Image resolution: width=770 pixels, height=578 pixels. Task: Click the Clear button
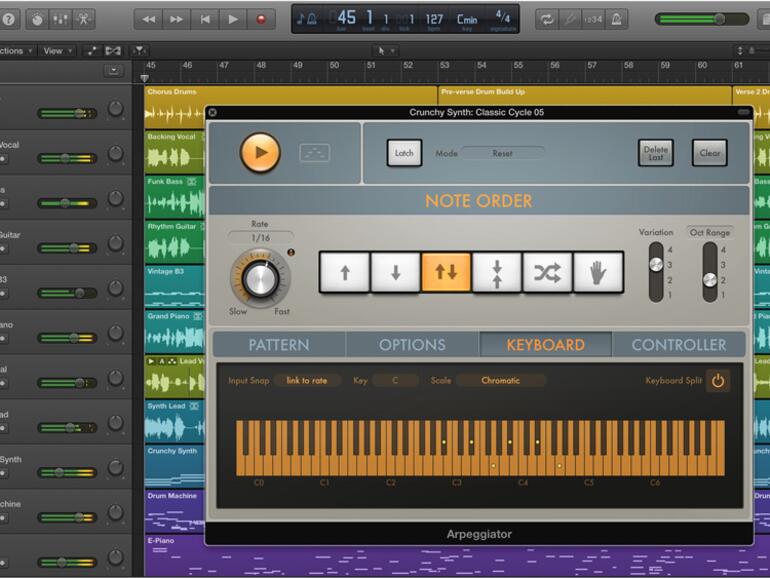click(x=709, y=153)
